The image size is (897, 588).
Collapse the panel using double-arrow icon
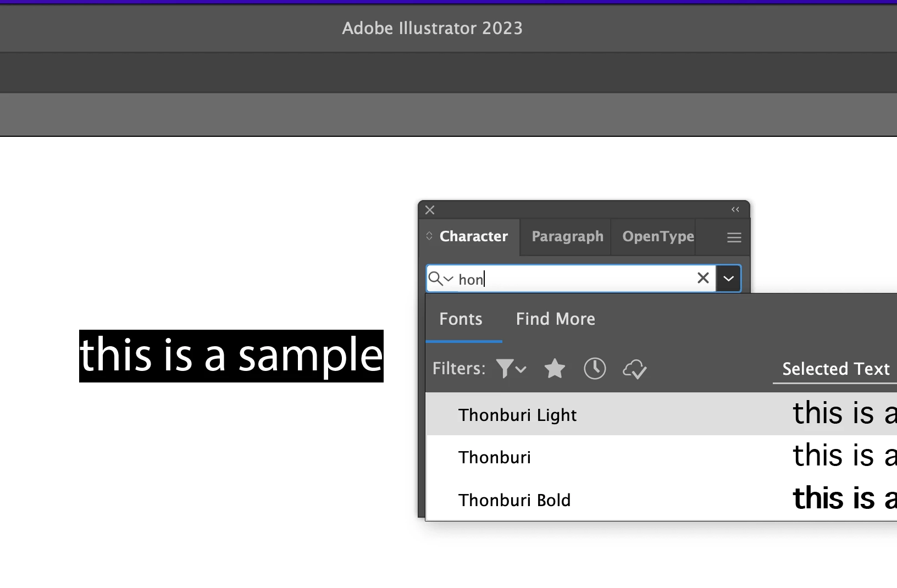[x=735, y=209]
